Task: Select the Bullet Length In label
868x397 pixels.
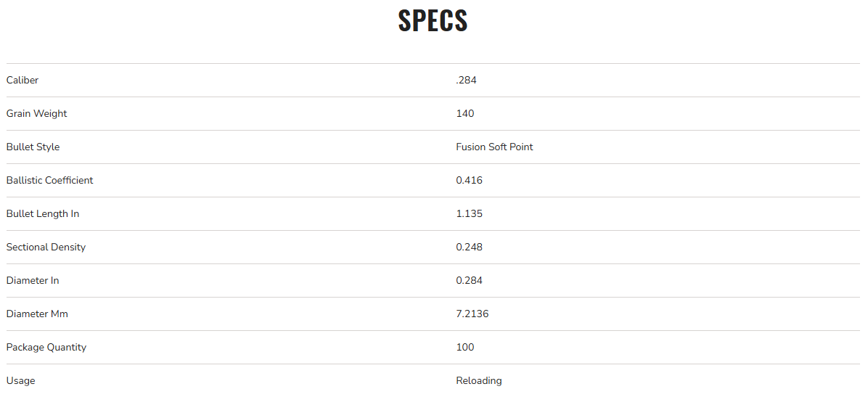Action: [x=43, y=213]
